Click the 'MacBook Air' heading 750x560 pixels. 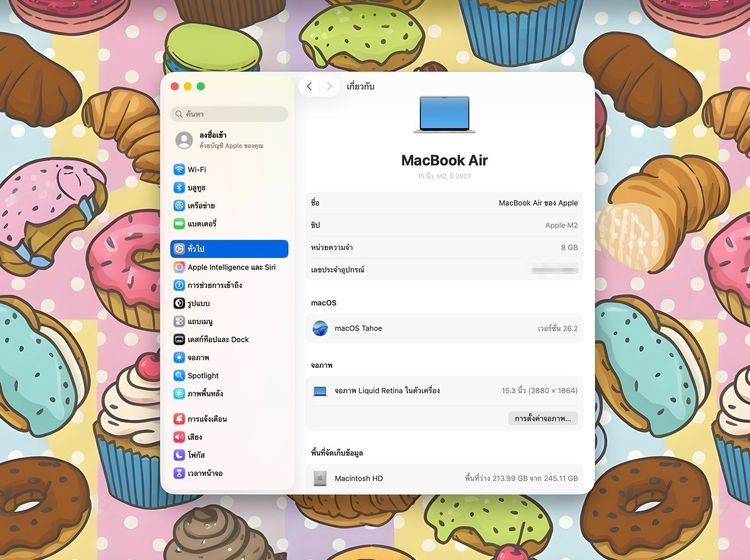[444, 160]
